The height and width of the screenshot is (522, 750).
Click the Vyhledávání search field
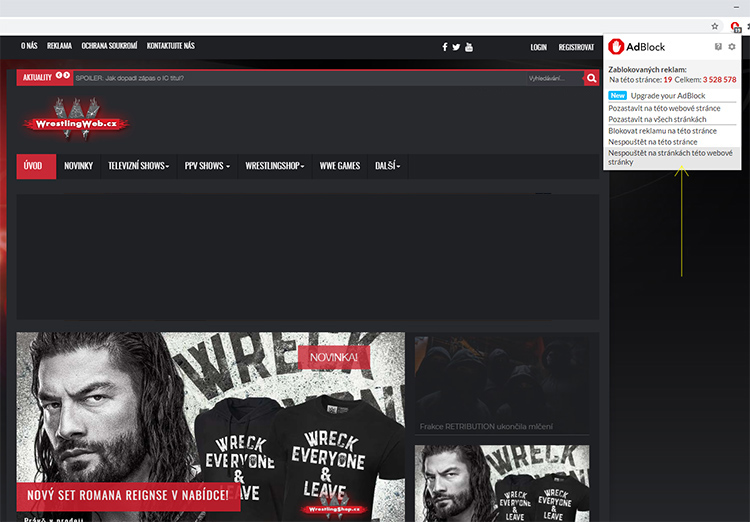pyautogui.click(x=554, y=78)
